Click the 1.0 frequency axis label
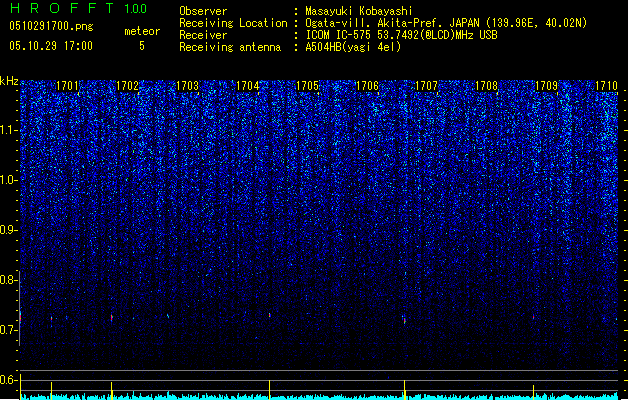This screenshot has height=400, width=629. [x=8, y=180]
